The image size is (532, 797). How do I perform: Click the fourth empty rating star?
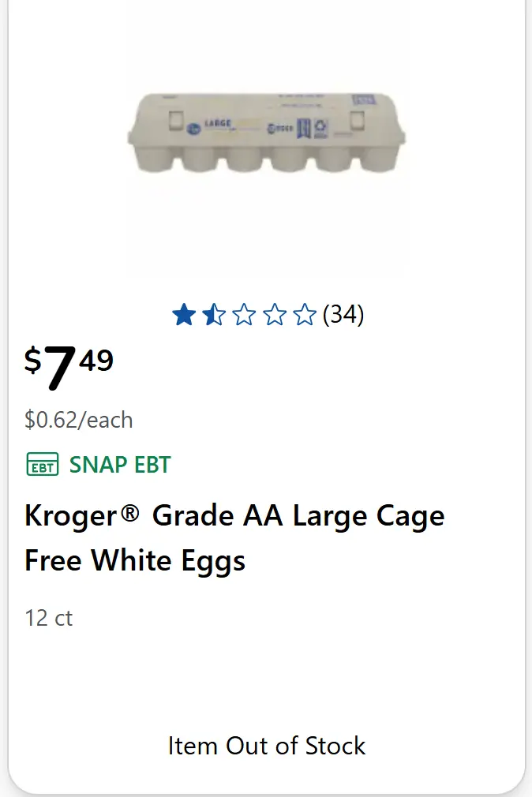click(x=274, y=316)
